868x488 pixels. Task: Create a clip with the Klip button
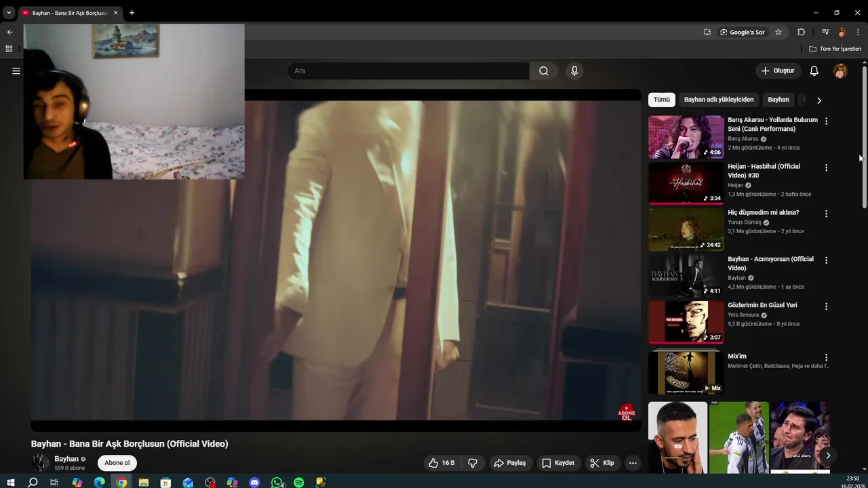click(x=602, y=463)
